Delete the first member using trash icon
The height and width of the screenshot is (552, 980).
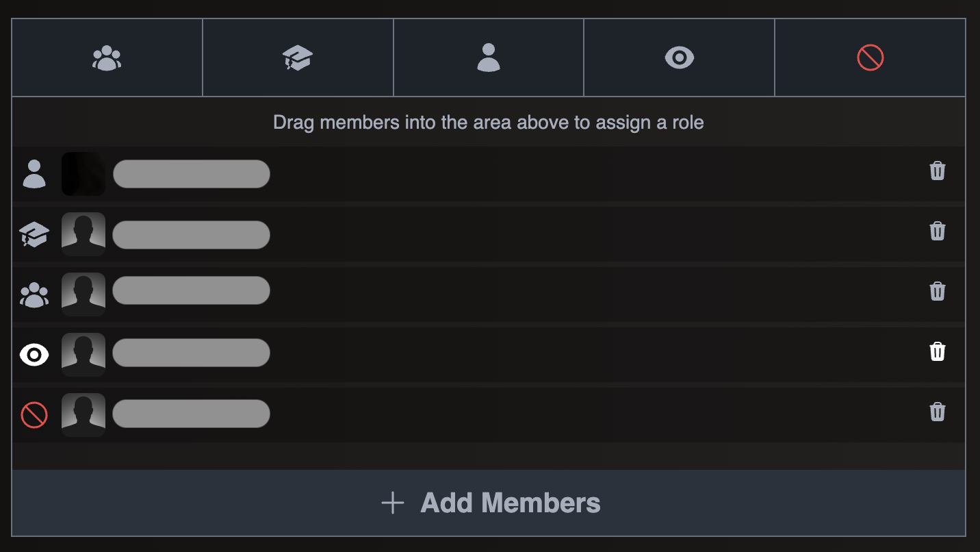coord(938,171)
